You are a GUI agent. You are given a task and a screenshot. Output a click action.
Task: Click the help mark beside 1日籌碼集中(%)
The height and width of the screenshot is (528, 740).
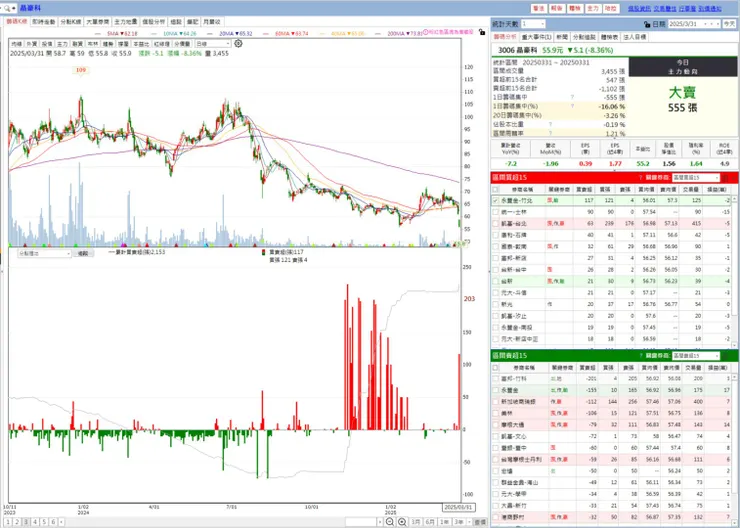coord(572,106)
